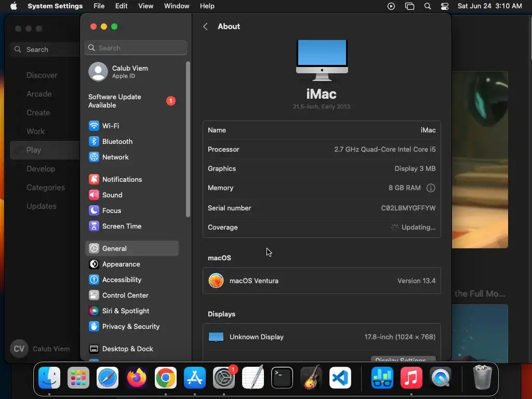Click Software Update Available notice

coord(132,101)
